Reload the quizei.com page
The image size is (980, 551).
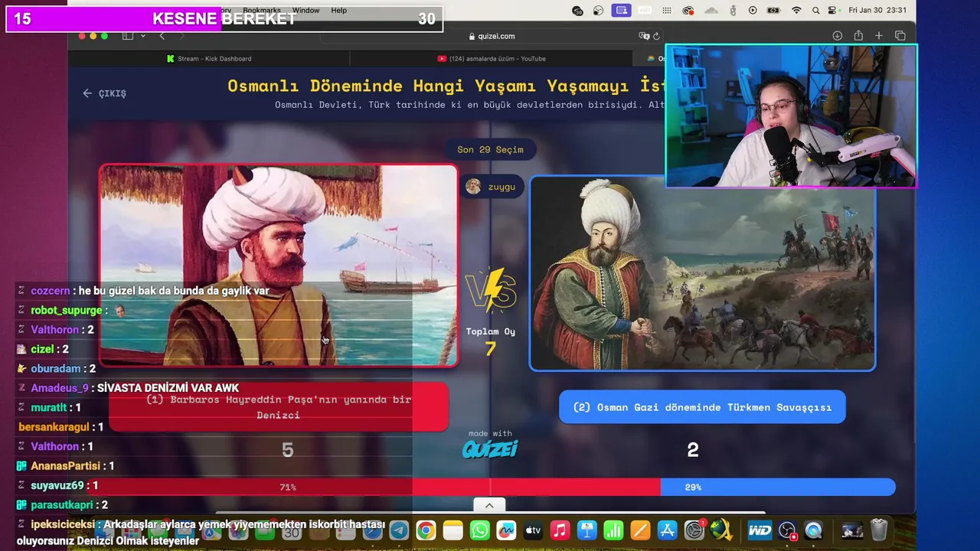point(656,36)
